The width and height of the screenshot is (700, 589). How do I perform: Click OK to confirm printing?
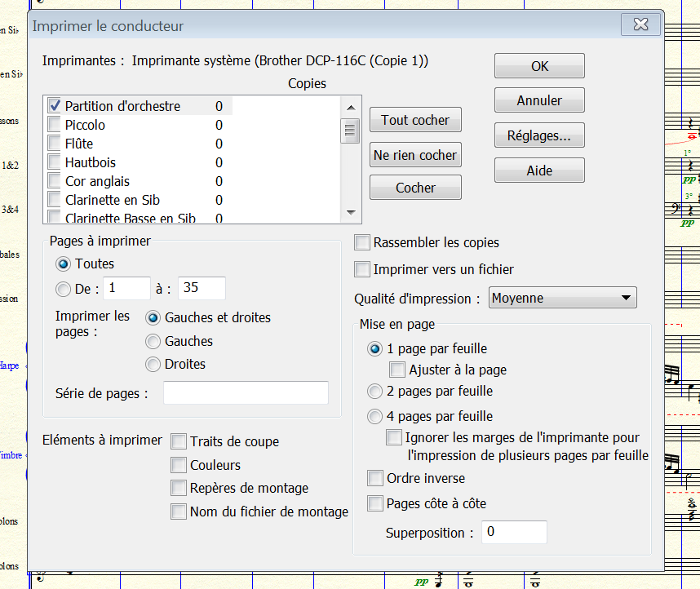pyautogui.click(x=539, y=66)
